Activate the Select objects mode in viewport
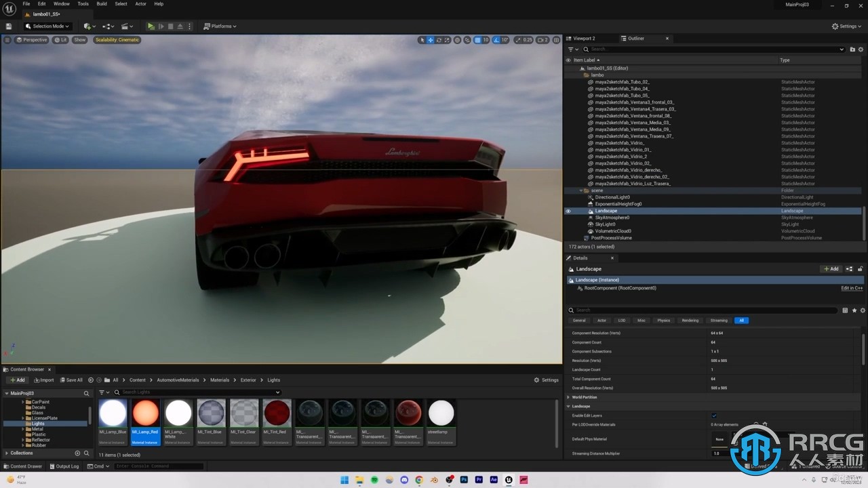The width and height of the screenshot is (868, 488). point(422,40)
